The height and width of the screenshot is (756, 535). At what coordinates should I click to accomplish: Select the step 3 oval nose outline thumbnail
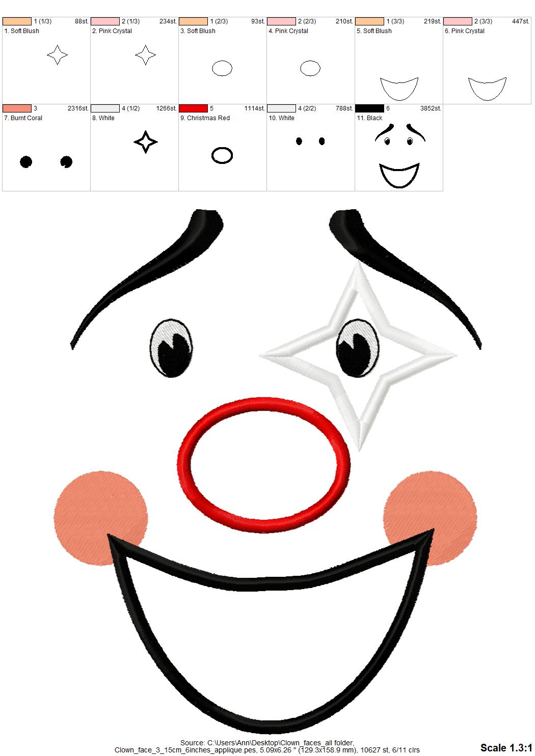222,68
